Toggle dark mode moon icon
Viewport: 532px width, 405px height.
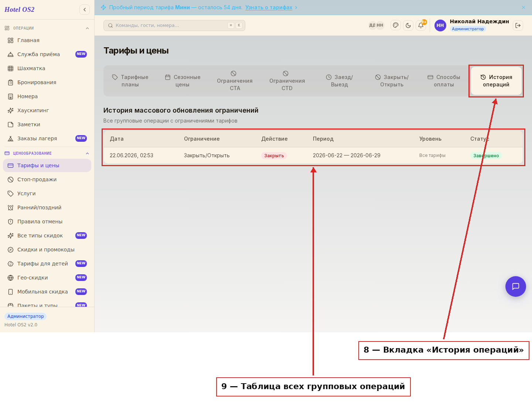[x=408, y=25]
